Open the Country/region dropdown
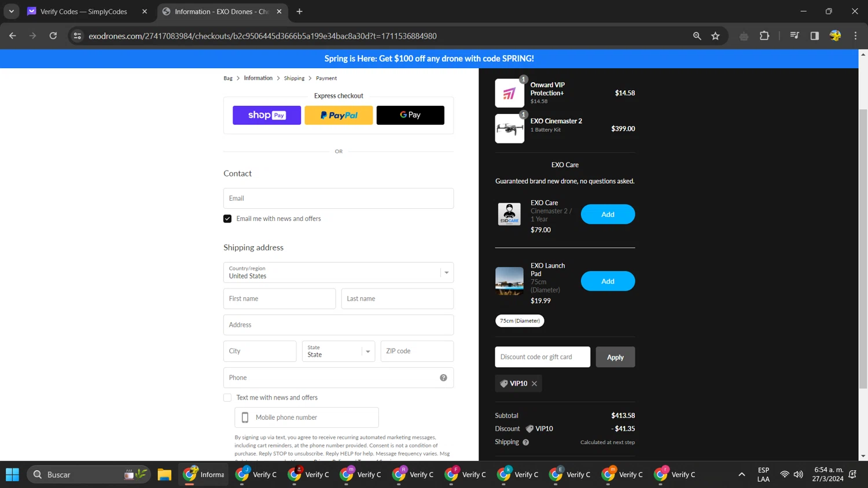Screen dimensions: 868x488 point(339,272)
